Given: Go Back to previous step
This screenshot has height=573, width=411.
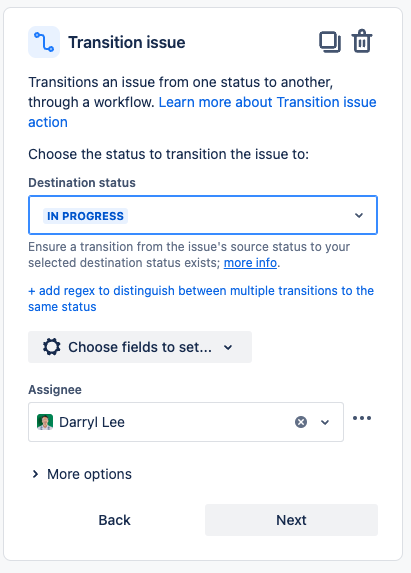Looking at the screenshot, I should [114, 520].
